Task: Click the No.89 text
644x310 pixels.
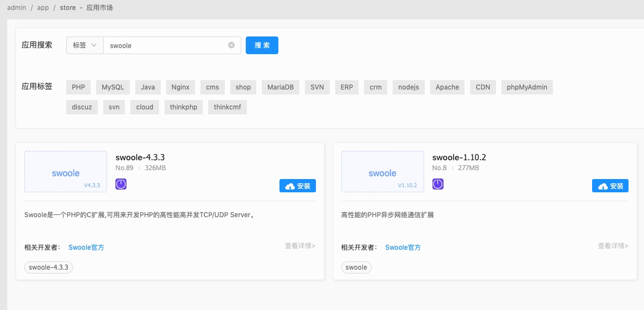Action: tap(124, 168)
